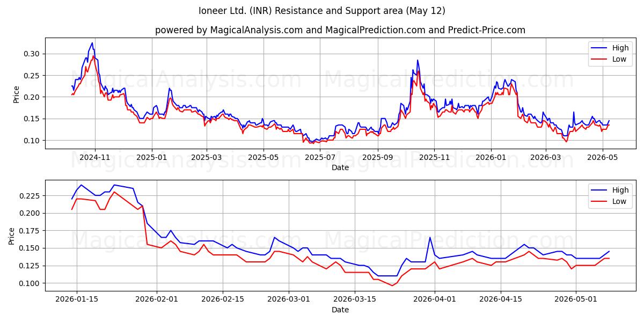The height and width of the screenshot is (322, 644).
Task: Click the 2026-05 x-axis label
Action: point(602,157)
